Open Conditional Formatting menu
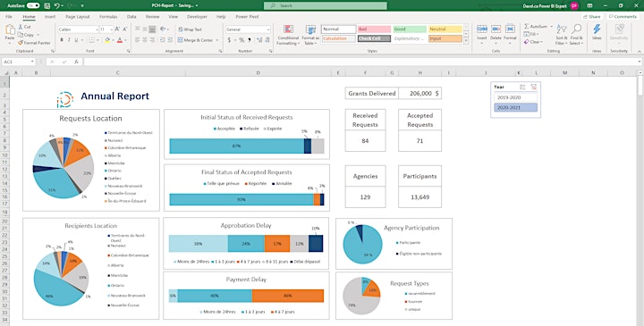 288,35
